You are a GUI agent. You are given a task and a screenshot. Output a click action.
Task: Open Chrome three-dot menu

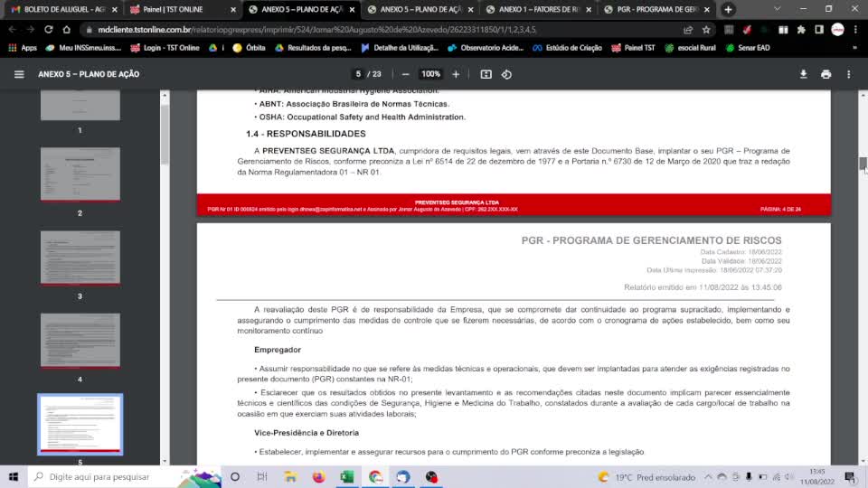coord(856,30)
